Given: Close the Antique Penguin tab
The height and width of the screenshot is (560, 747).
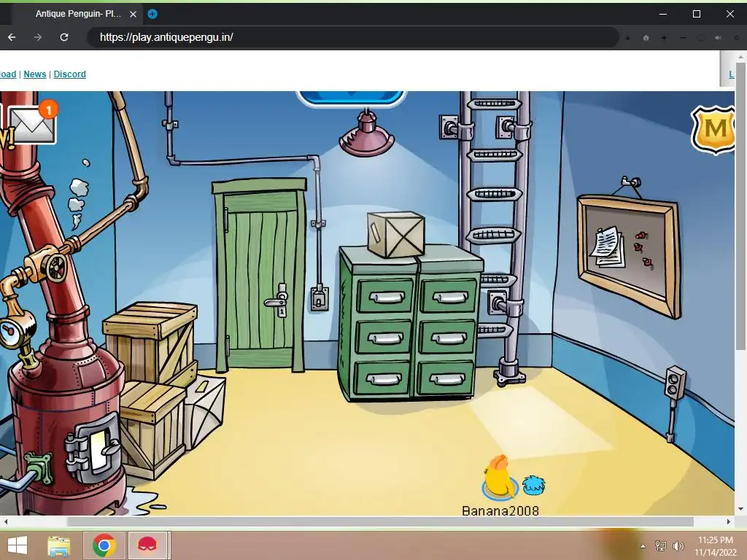Looking at the screenshot, I should 133,14.
